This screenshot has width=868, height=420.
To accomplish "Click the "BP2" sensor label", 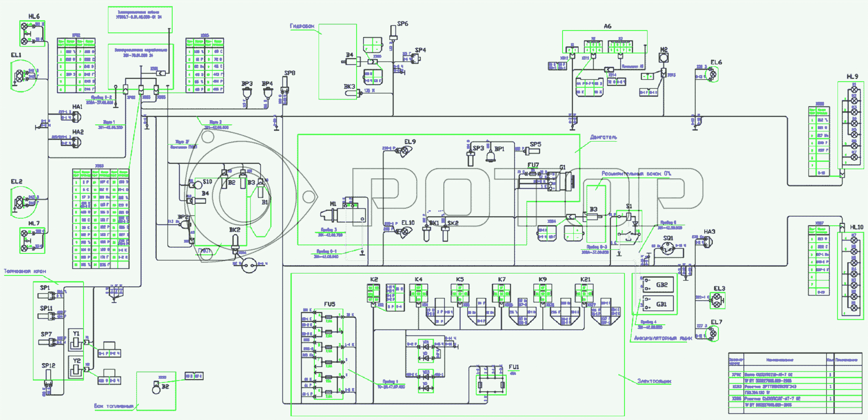I will tap(183, 217).
